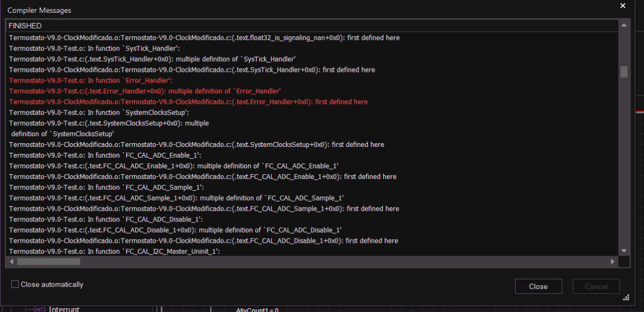Enable the Close automatically checkbox
The image size is (644, 312).
point(15,285)
